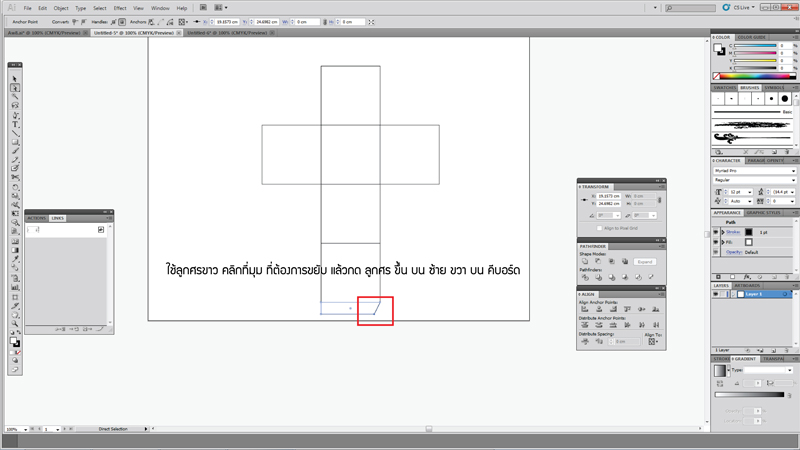Open the Window menu
The image size is (800, 450).
click(160, 8)
